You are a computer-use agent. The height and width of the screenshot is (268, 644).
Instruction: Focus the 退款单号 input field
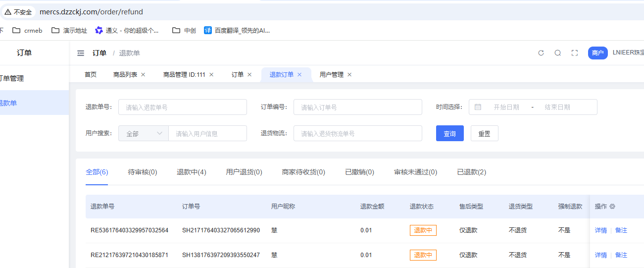pyautogui.click(x=182, y=107)
